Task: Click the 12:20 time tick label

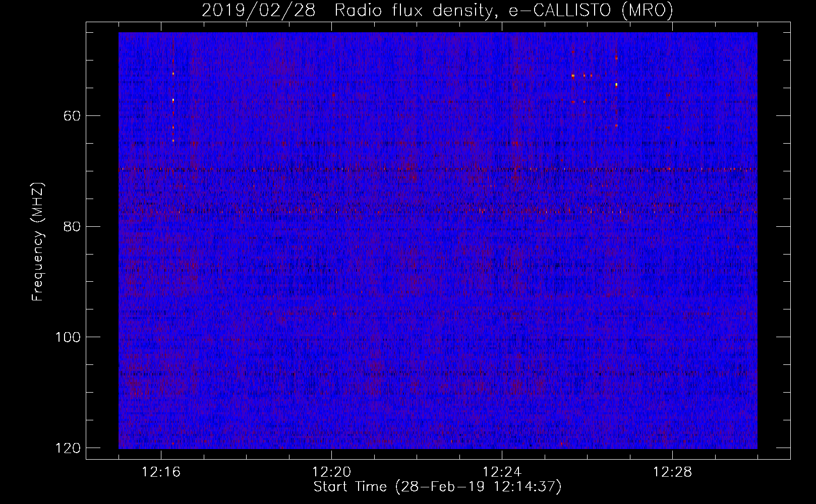Action: pos(331,472)
